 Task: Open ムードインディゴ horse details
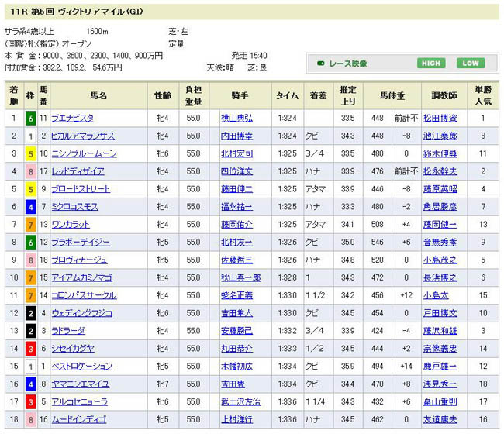point(78,420)
